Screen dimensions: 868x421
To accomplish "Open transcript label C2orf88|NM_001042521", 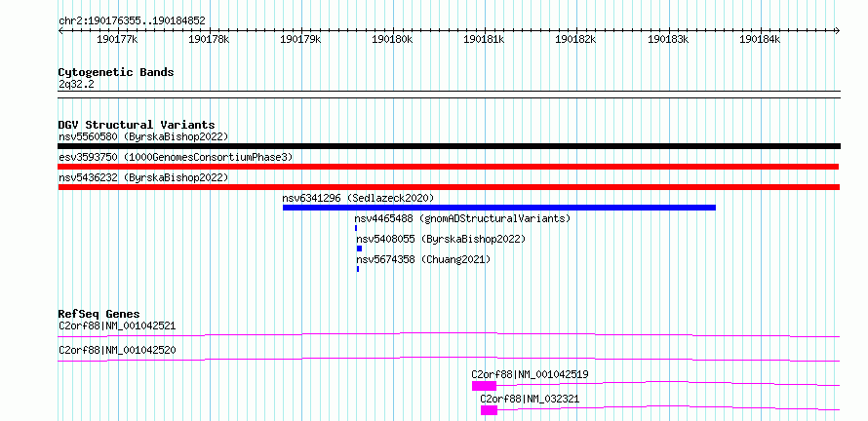I will [x=117, y=325].
